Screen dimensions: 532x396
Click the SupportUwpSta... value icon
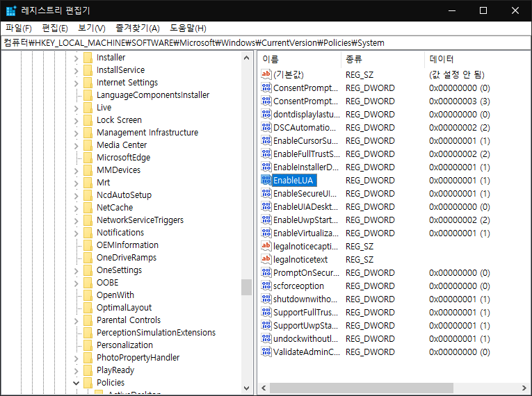pos(266,325)
